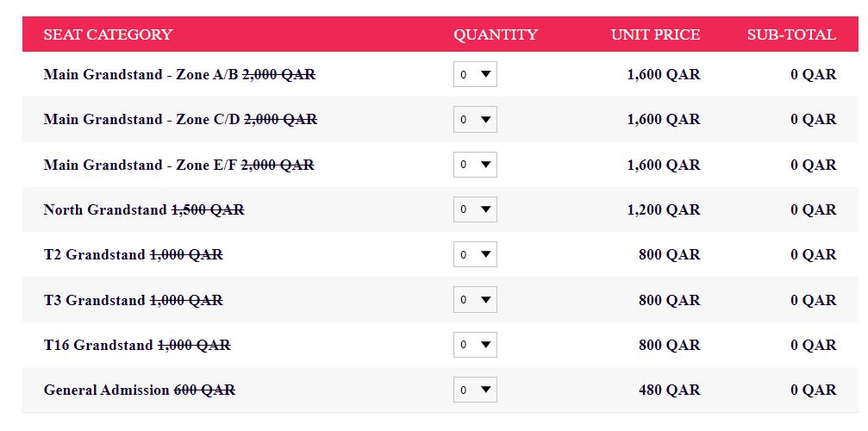Image resolution: width=868 pixels, height=431 pixels.
Task: Open quantity dropdown for Main Grandstand Zone A/B
Action: (x=475, y=75)
